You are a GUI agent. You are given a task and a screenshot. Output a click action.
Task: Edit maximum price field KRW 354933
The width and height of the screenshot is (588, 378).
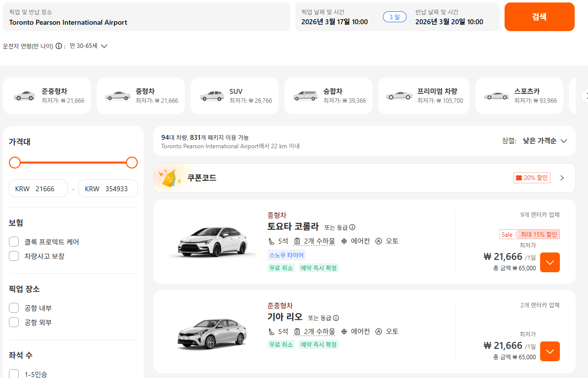[x=108, y=188]
